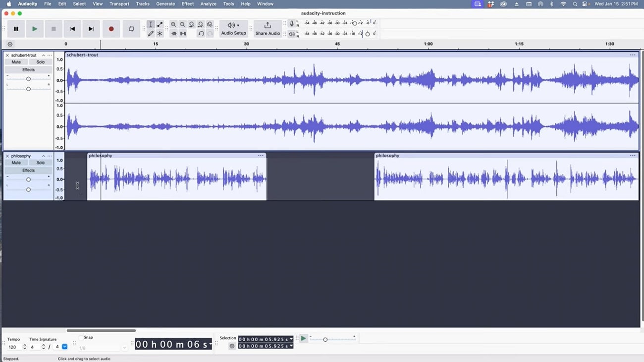644x362 pixels.
Task: Adjust the philosophy track pan slider
Action: (28, 189)
